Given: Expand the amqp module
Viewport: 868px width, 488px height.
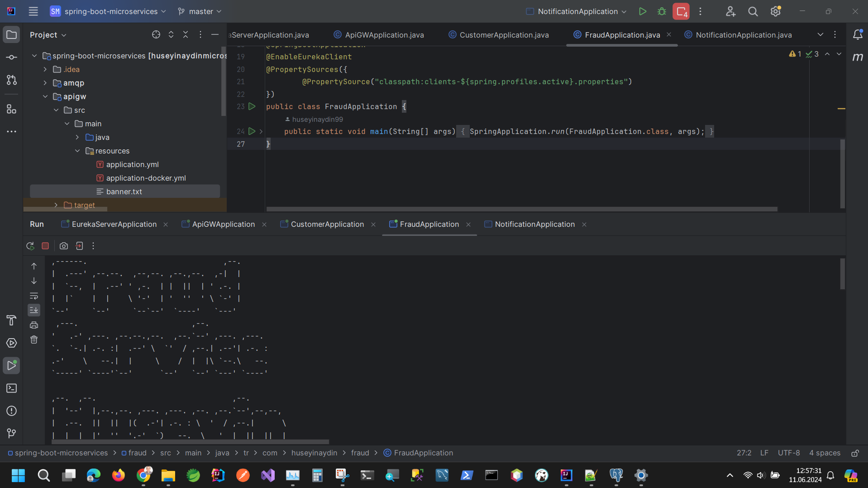Looking at the screenshot, I should [45, 83].
